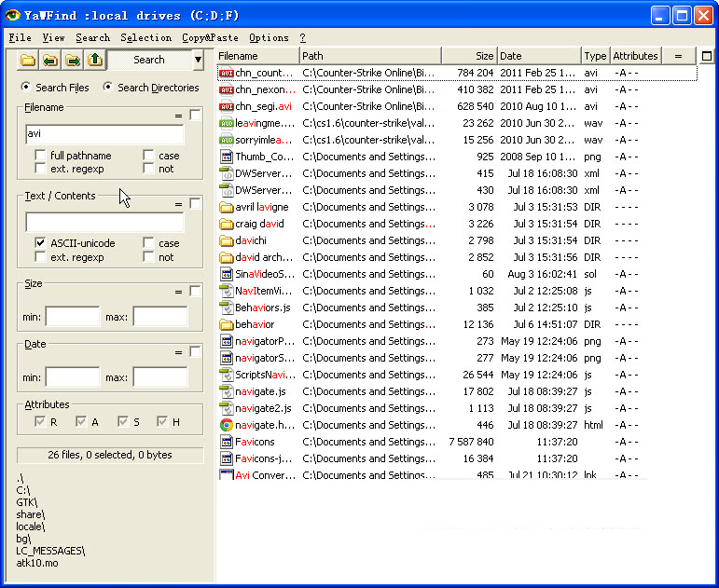
Task: Sort results by the Size column header
Action: 468,56
